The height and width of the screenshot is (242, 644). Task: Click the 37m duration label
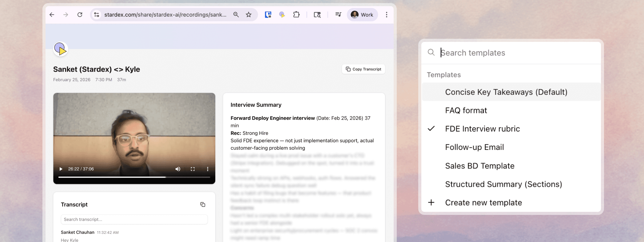click(121, 80)
